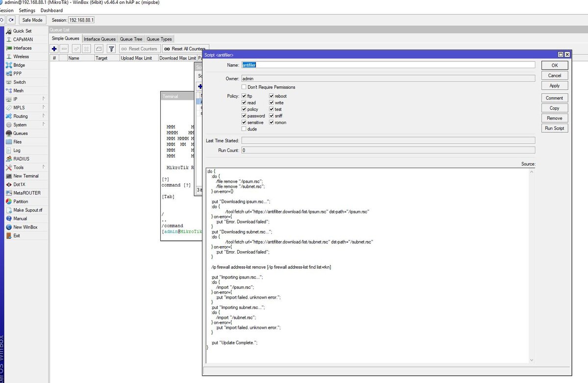588x383 pixels.
Task: Switch to Simple Queues tab
Action: [66, 39]
